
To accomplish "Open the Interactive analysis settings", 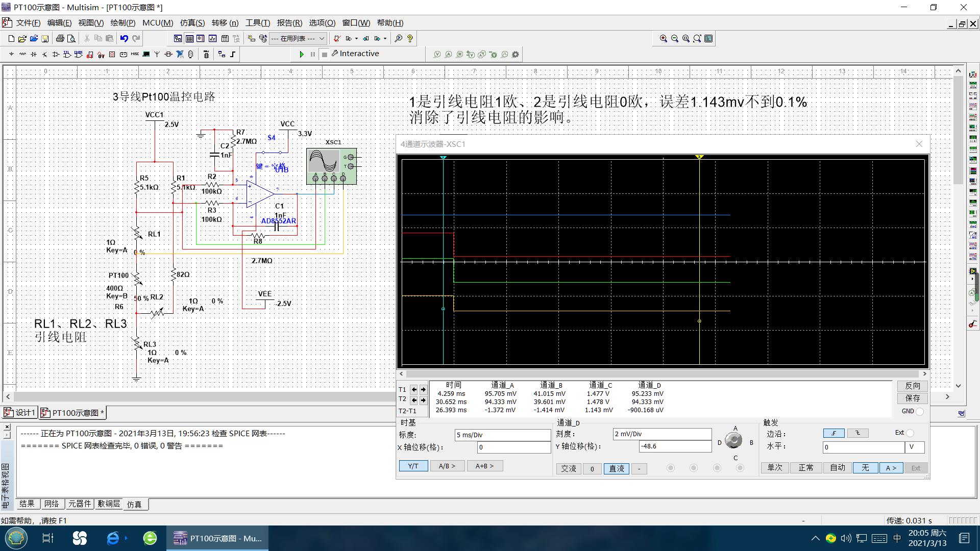I will [x=355, y=54].
